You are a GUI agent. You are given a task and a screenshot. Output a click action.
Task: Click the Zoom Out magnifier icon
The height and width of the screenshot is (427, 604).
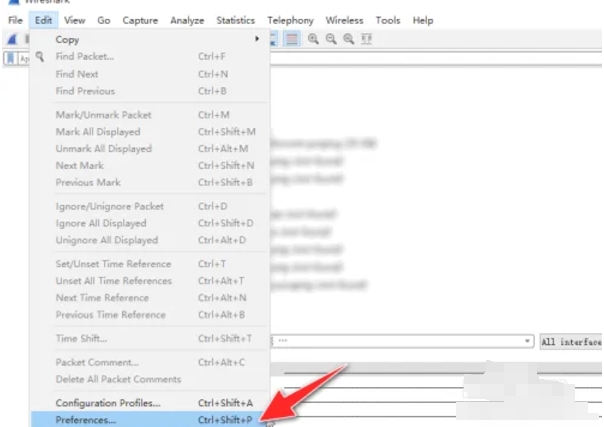point(330,39)
